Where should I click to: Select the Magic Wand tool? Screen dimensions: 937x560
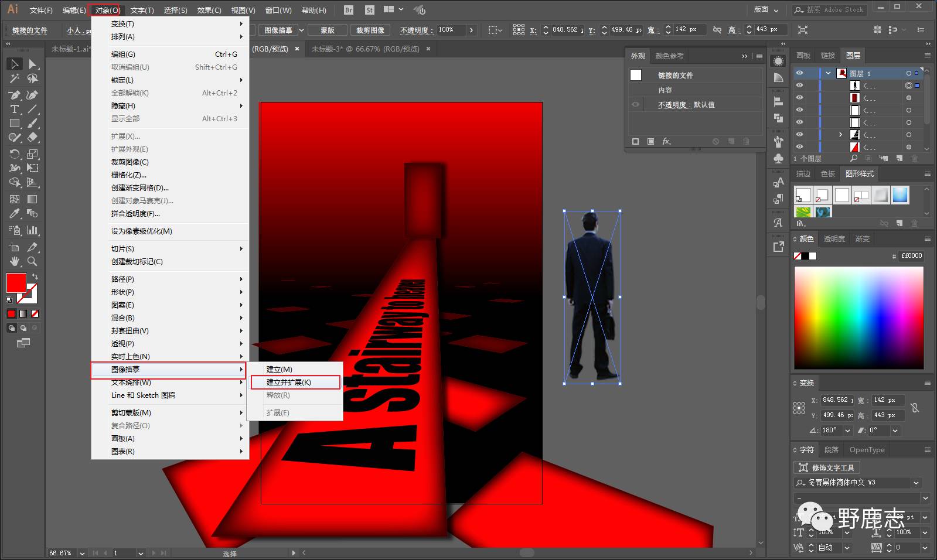pyautogui.click(x=15, y=78)
